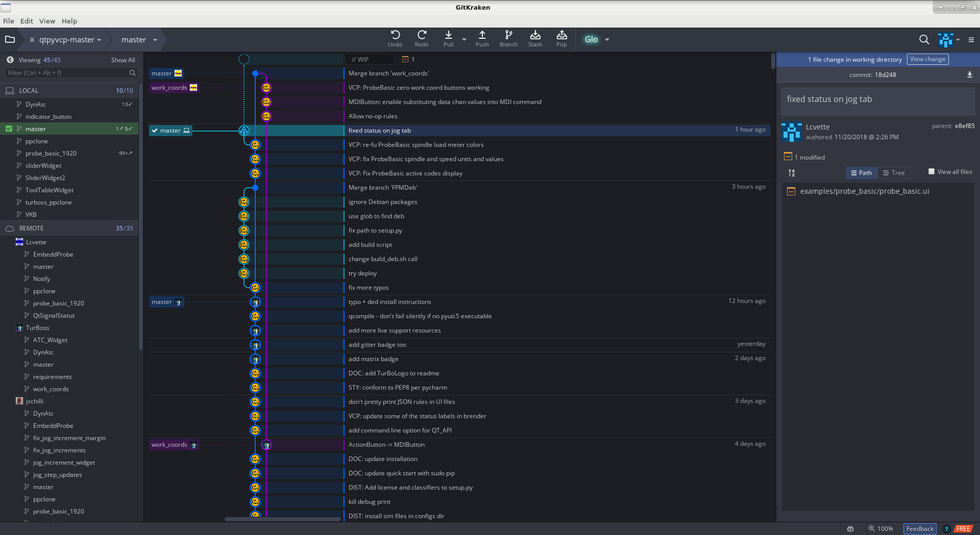Viewport: 980px width, 535px height.
Task: Select TurBoss remote branch requirements
Action: click(69, 376)
